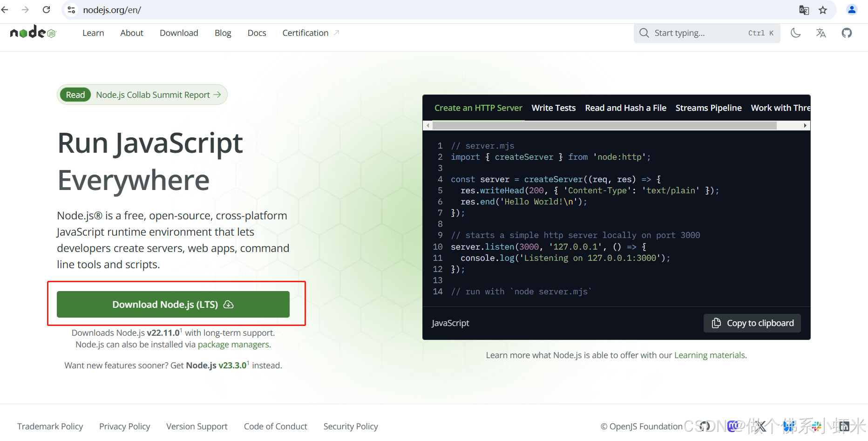Select the Work with Threads tab
This screenshot has width=868, height=441.
780,108
